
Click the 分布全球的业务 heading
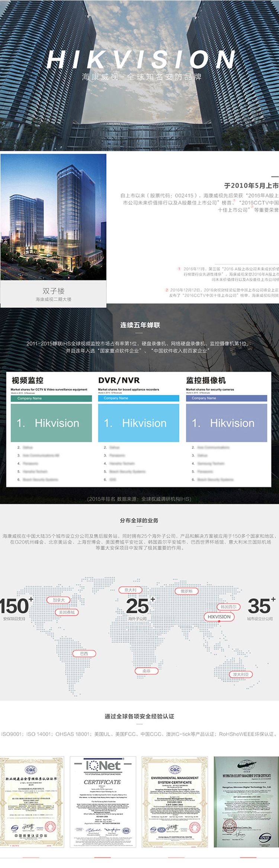click(x=139, y=520)
